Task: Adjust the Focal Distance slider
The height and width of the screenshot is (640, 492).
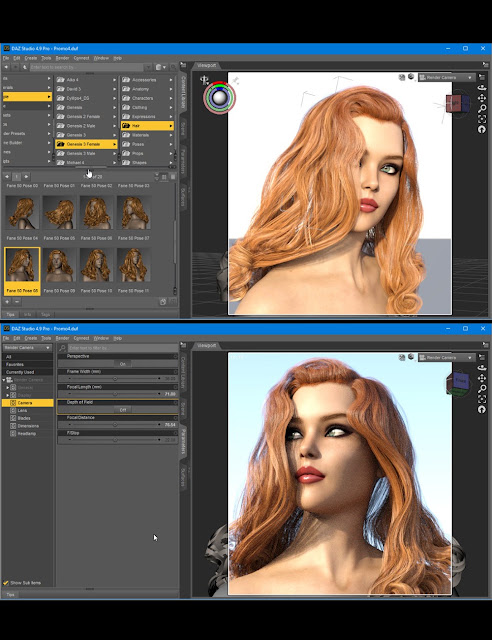Action: click(x=114, y=425)
